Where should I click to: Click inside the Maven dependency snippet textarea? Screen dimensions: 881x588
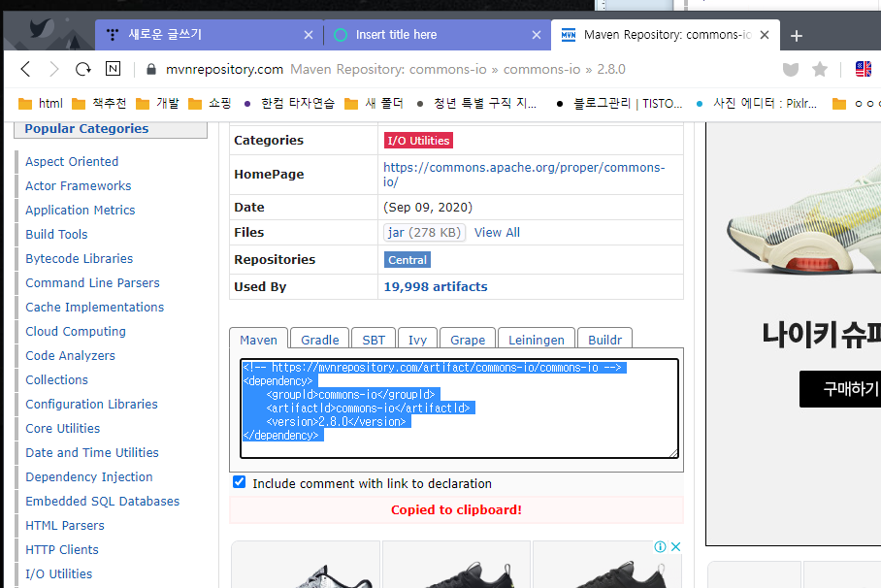click(459, 408)
